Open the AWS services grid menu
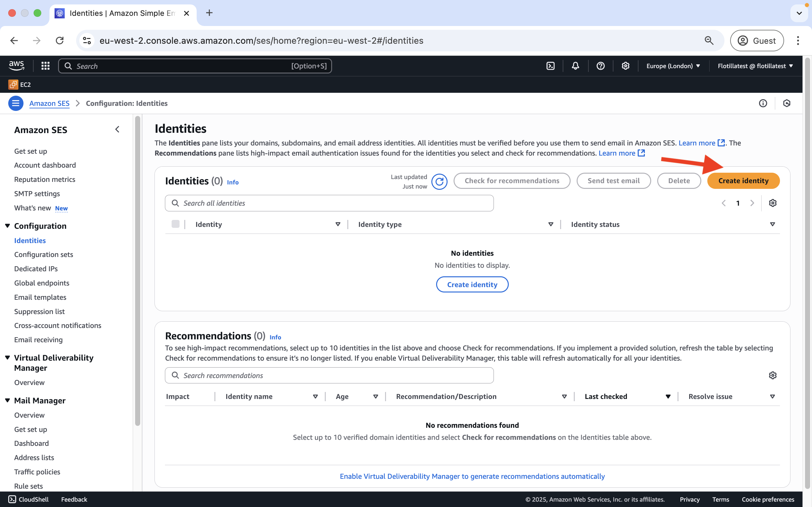The width and height of the screenshot is (812, 507). (45, 66)
